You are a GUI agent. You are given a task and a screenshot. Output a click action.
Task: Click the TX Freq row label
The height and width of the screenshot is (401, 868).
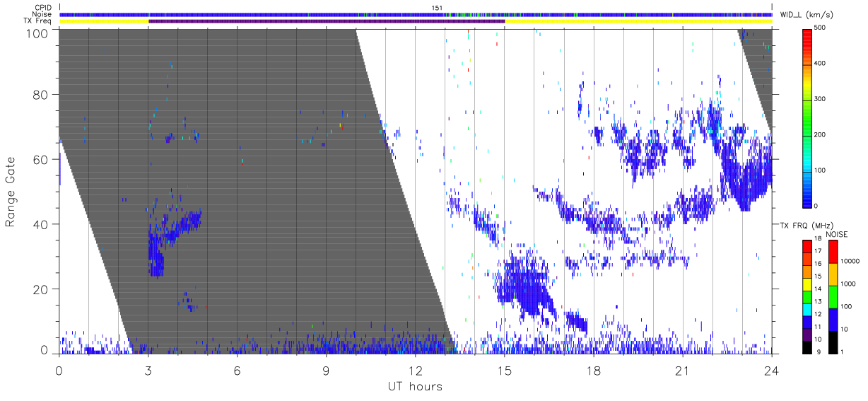click(39, 21)
